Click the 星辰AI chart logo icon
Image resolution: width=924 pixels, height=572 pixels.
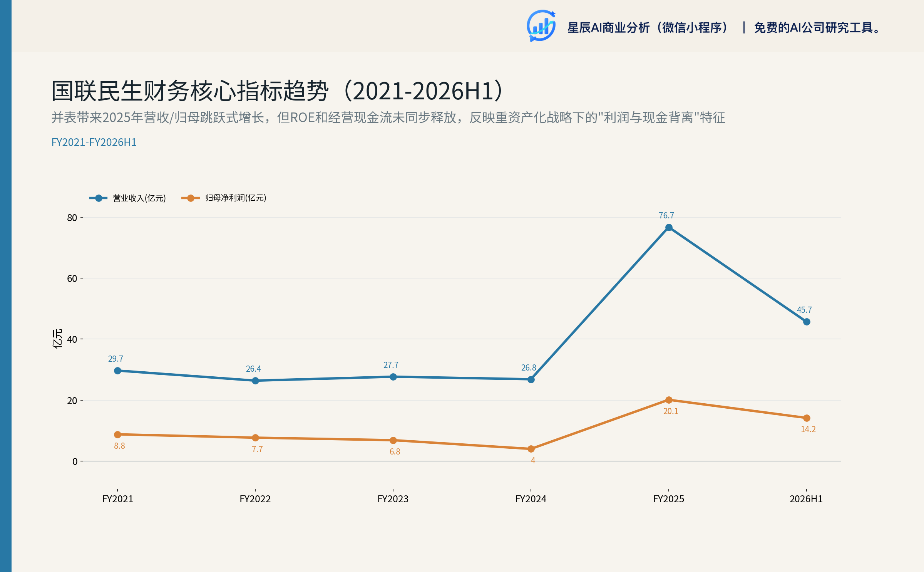[541, 26]
